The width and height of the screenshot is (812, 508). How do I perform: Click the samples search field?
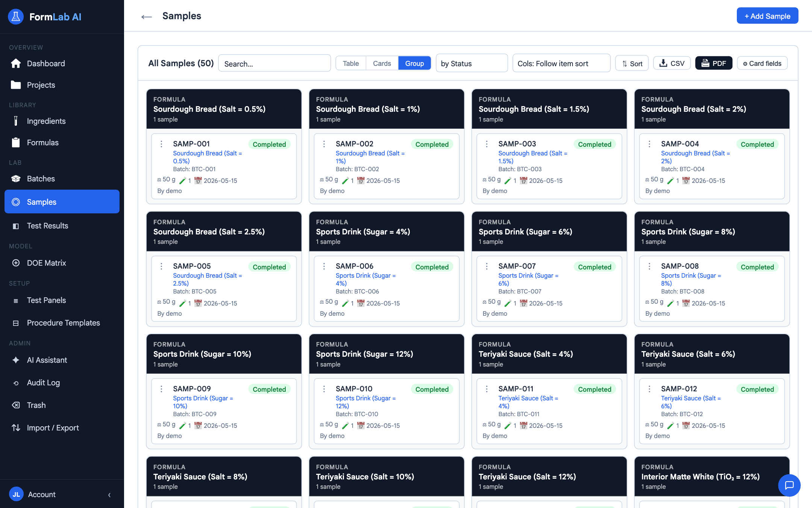click(x=274, y=63)
